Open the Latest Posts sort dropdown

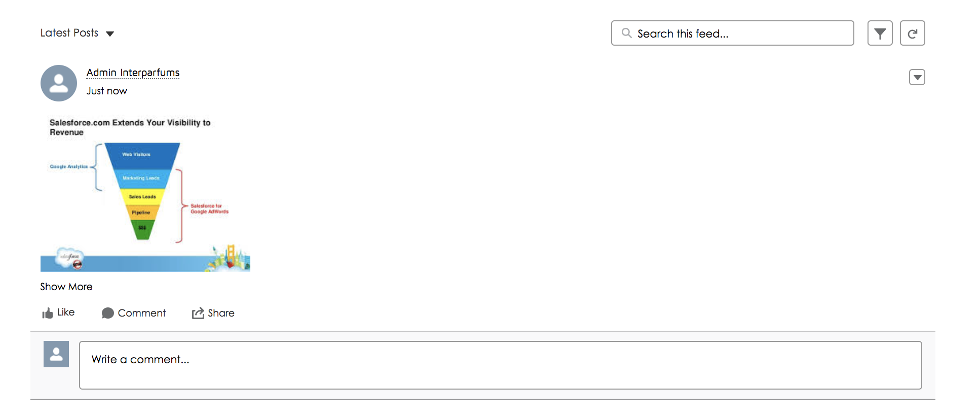point(110,34)
